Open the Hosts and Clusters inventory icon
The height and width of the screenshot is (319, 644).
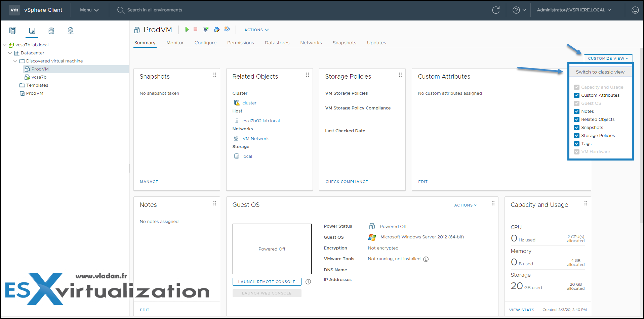pos(13,31)
